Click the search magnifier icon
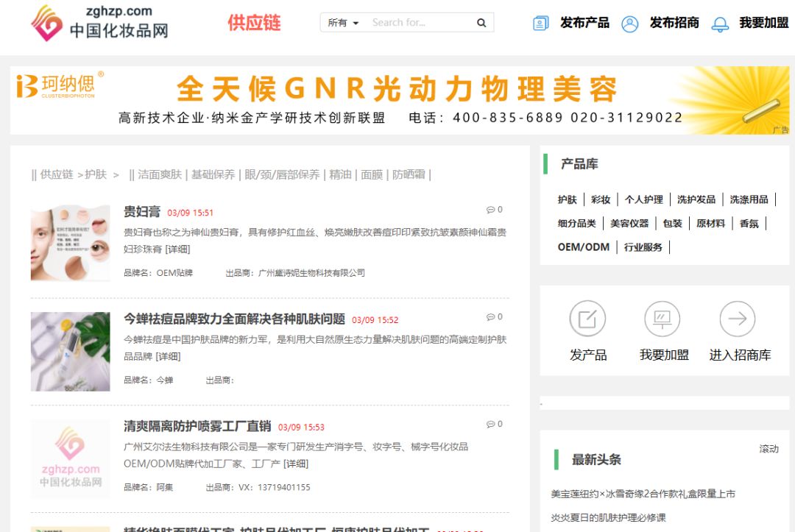This screenshot has width=795, height=532. coord(482,22)
